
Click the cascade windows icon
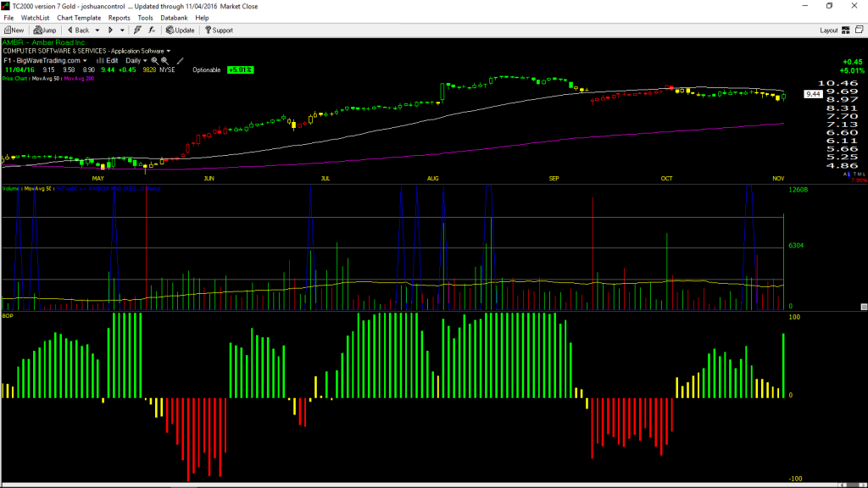(860, 30)
